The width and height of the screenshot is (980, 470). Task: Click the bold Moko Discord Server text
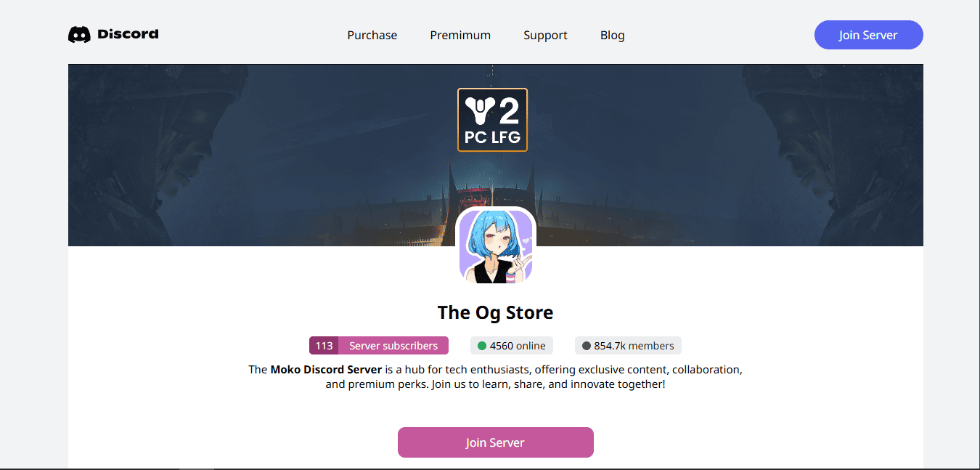click(326, 369)
